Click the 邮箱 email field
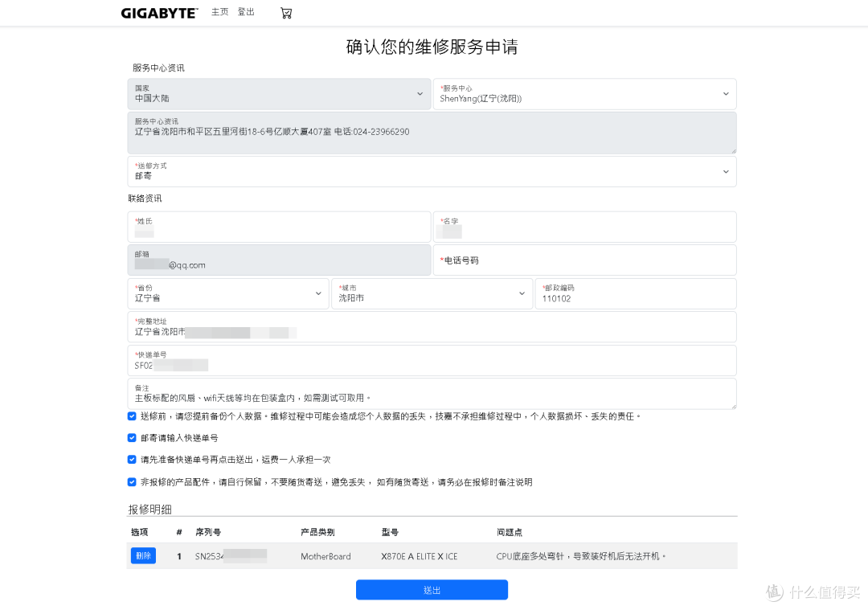 tap(279, 260)
